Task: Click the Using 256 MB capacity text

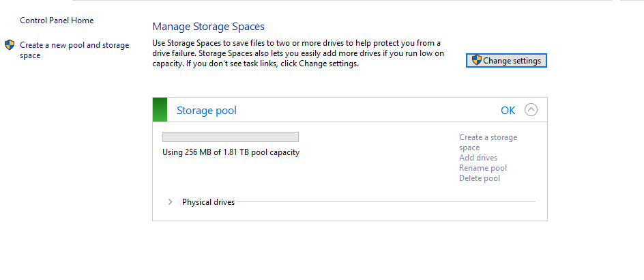Action: pos(231,152)
